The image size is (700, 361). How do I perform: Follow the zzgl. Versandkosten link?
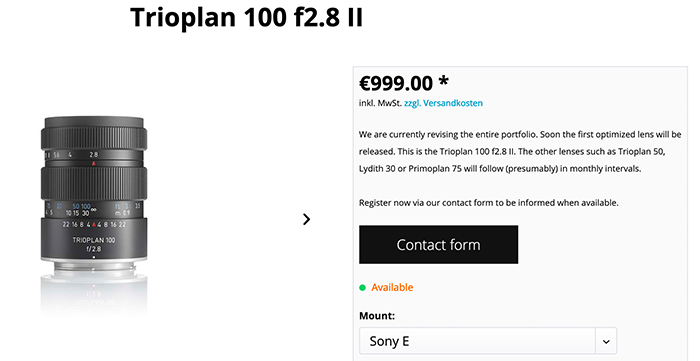pyautogui.click(x=443, y=103)
